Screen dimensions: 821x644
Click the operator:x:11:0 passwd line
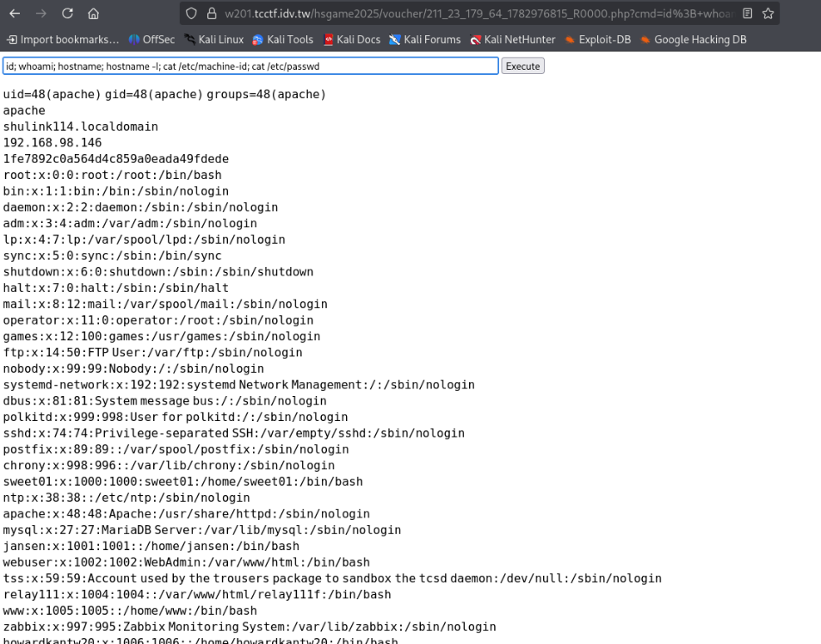tap(158, 320)
